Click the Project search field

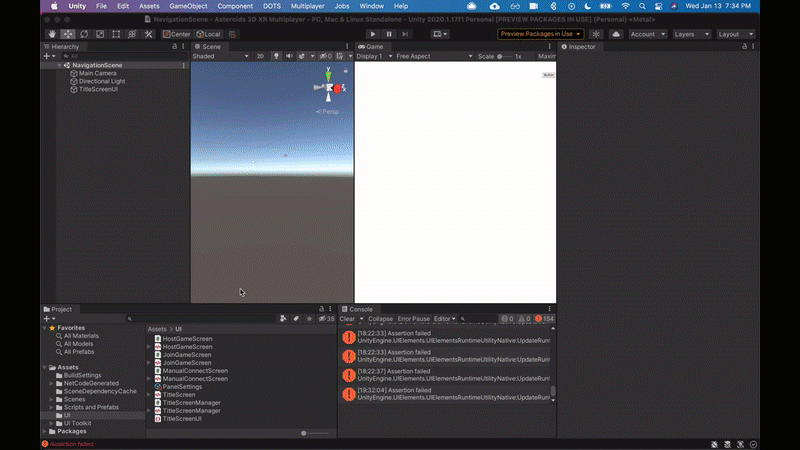(201, 319)
